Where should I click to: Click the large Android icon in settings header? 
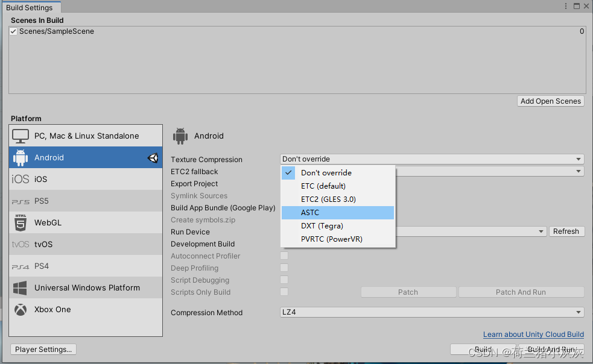pos(180,136)
